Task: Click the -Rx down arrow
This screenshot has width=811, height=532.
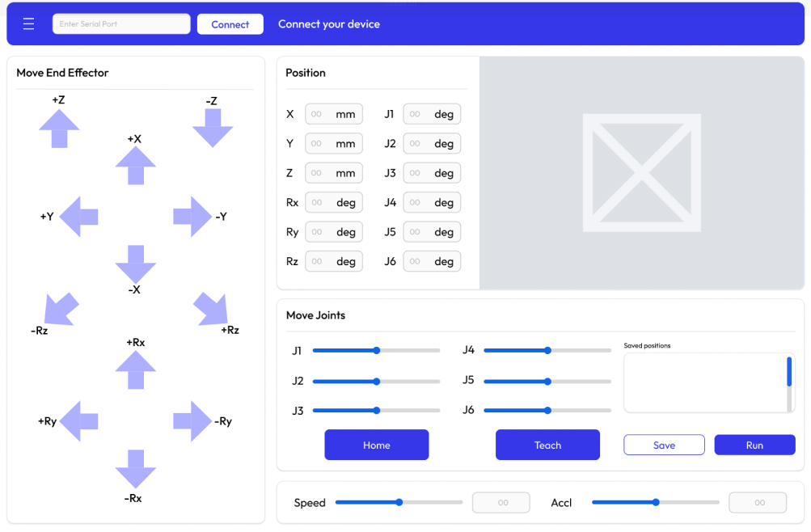Action: 135,468
